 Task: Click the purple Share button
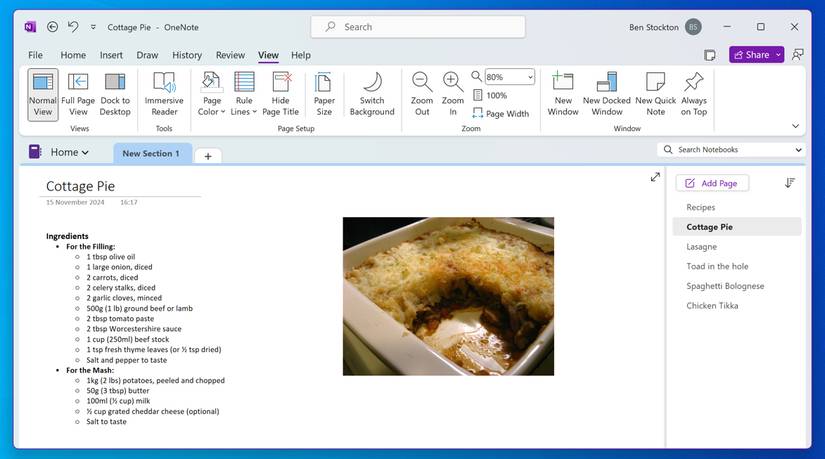751,55
